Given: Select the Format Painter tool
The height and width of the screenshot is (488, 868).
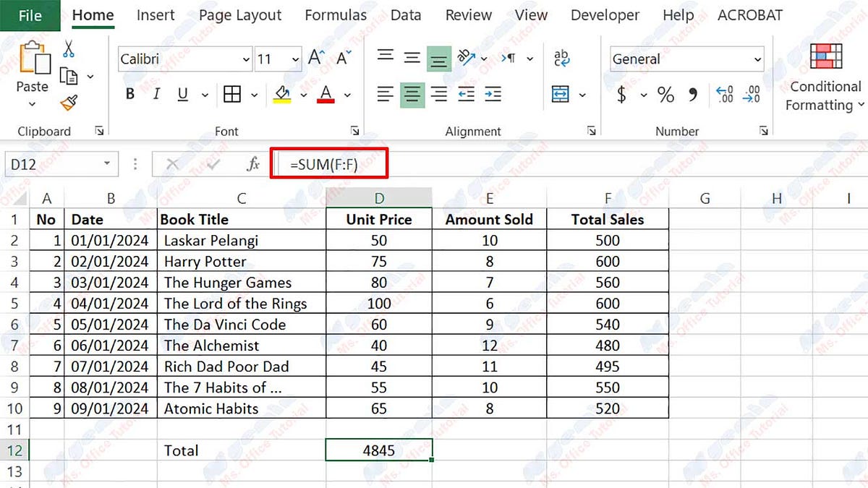Looking at the screenshot, I should coord(69,102).
